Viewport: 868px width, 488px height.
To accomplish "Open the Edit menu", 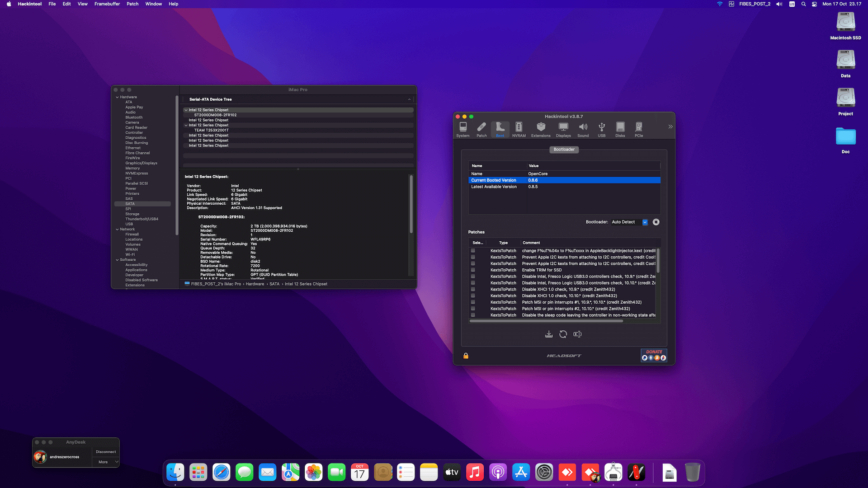I will tap(66, 4).
